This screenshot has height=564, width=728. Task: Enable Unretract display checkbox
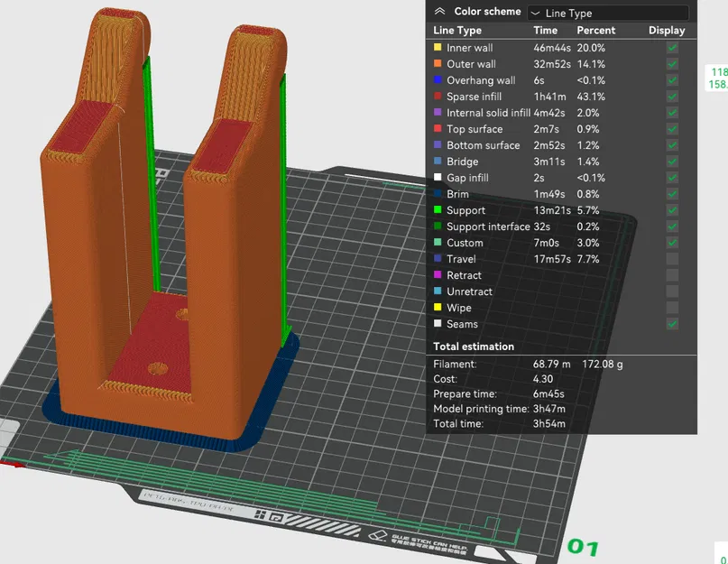point(672,291)
